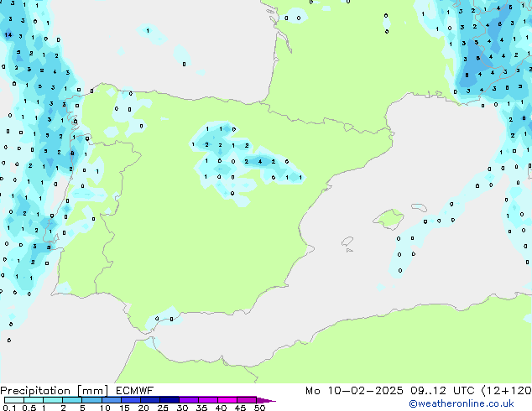Select the 25–30 mm dark navy swatch
Viewport: 532px width, 411px height.
point(170,400)
